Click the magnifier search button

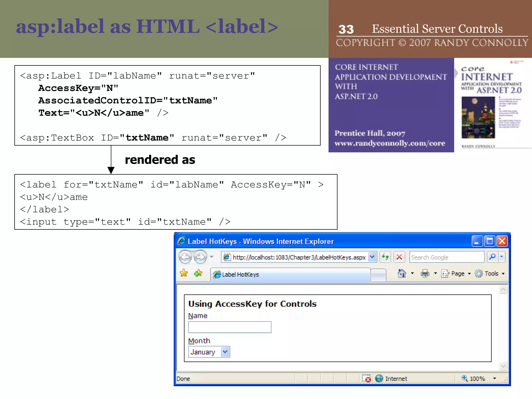(x=492, y=257)
